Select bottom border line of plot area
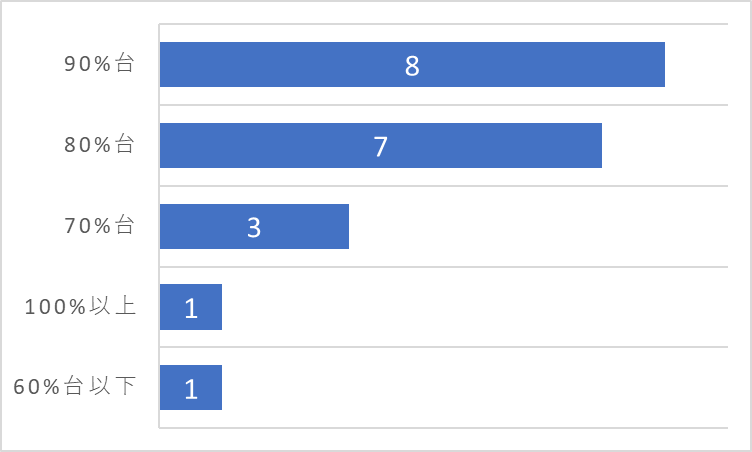 pos(444,428)
